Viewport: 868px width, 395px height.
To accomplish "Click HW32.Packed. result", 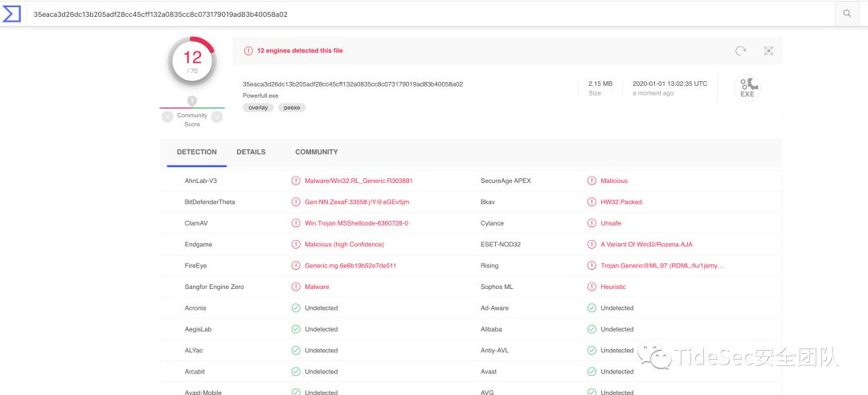I will click(x=622, y=202).
